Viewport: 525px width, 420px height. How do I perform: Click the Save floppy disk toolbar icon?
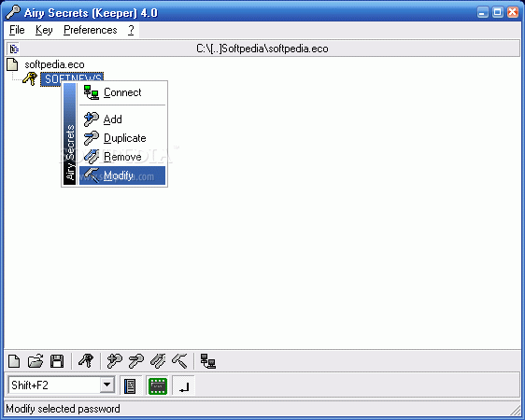pos(57,361)
